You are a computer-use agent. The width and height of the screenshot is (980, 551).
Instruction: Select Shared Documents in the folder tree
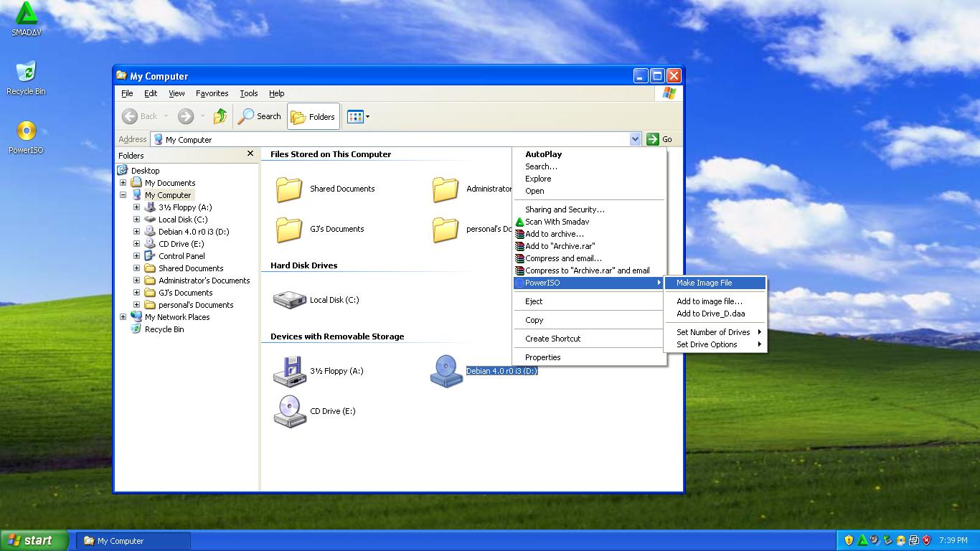(x=190, y=268)
